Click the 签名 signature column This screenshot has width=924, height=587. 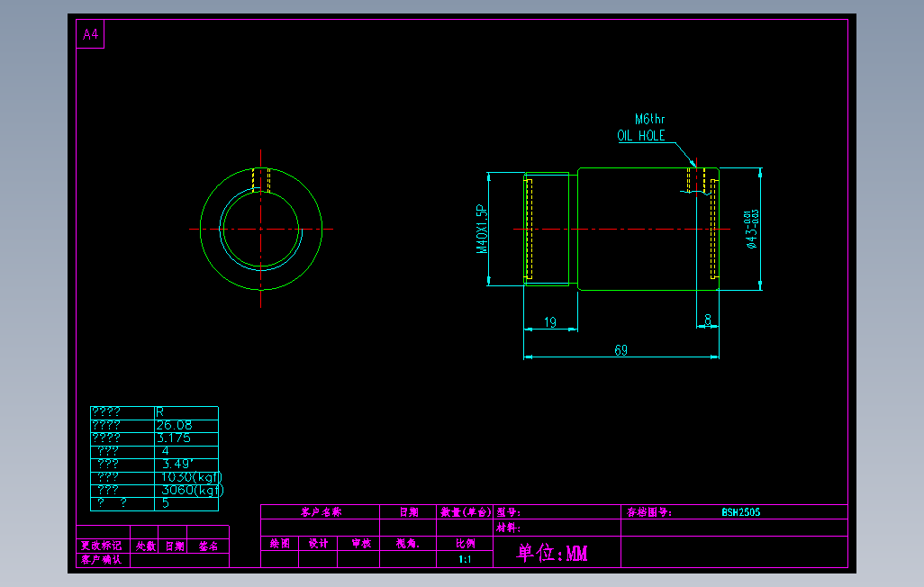208,546
